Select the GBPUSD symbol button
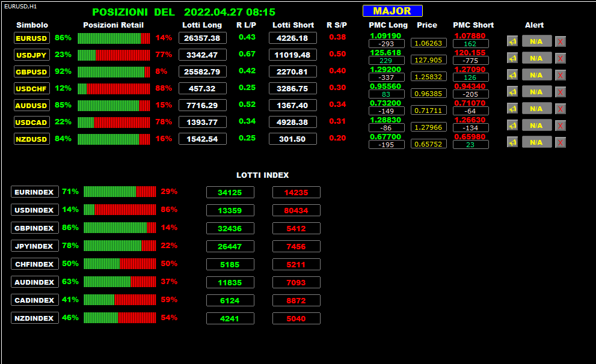Image resolution: width=596 pixels, height=364 pixels. [x=31, y=71]
